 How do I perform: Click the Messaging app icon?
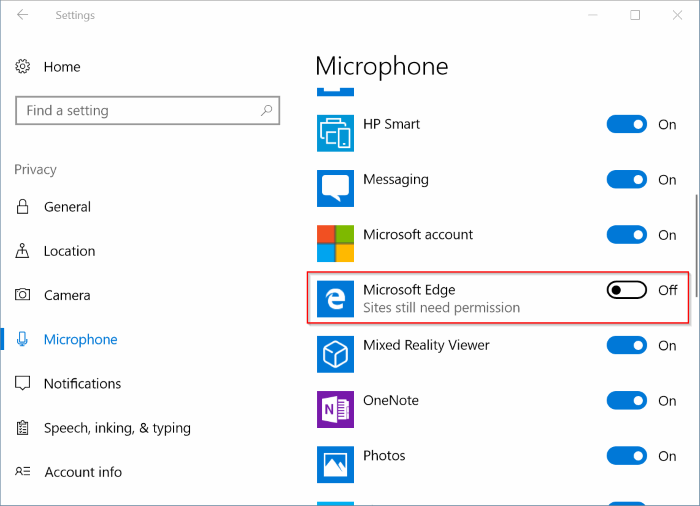point(335,188)
